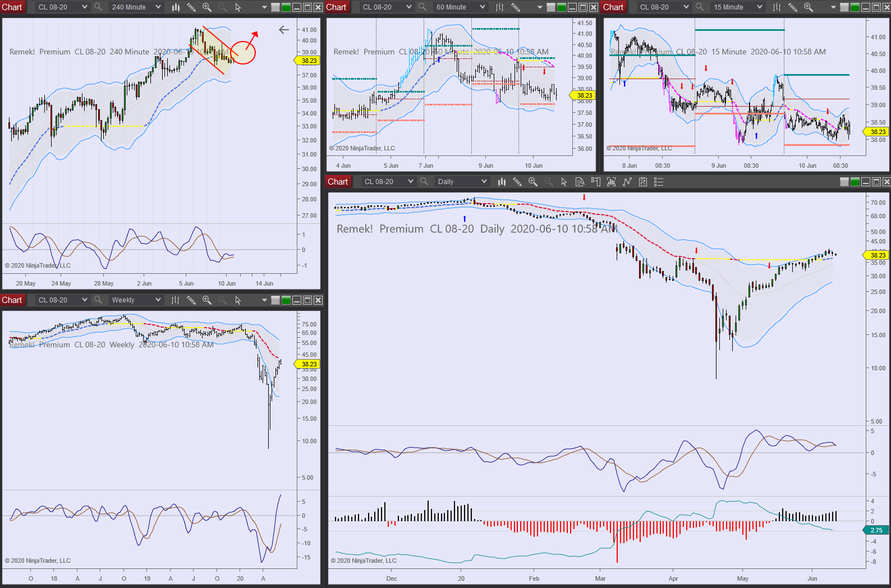This screenshot has height=588, width=891.
Task: Zoom in on the Weekly chart
Action: pos(207,300)
